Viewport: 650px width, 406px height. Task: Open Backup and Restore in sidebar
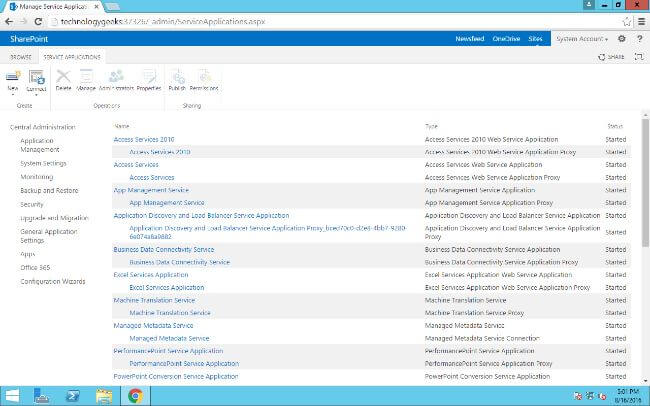point(49,190)
